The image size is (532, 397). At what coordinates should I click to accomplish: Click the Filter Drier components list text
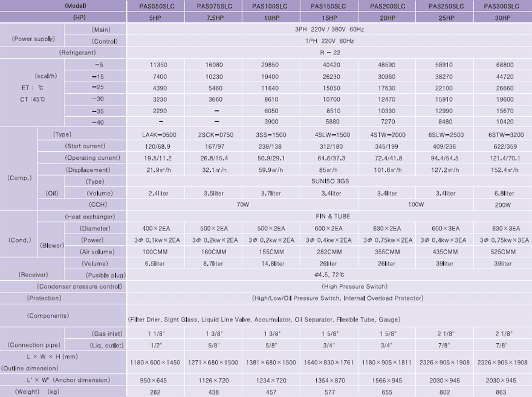[x=264, y=320]
